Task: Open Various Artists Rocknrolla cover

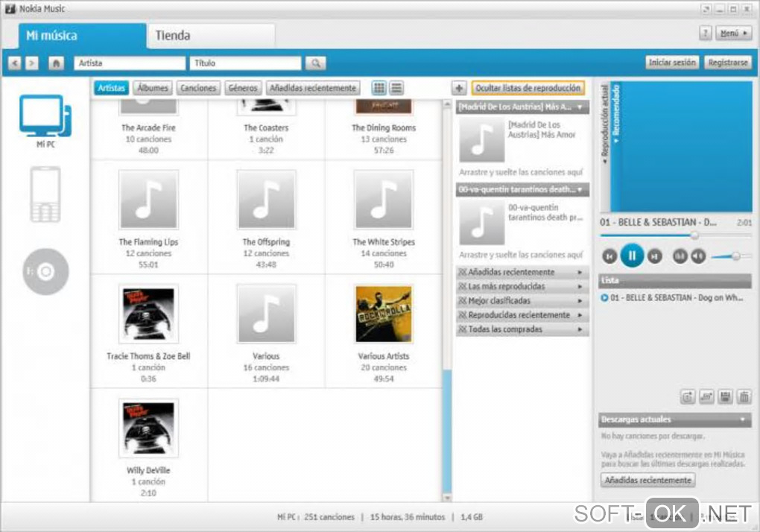Action: tap(384, 314)
